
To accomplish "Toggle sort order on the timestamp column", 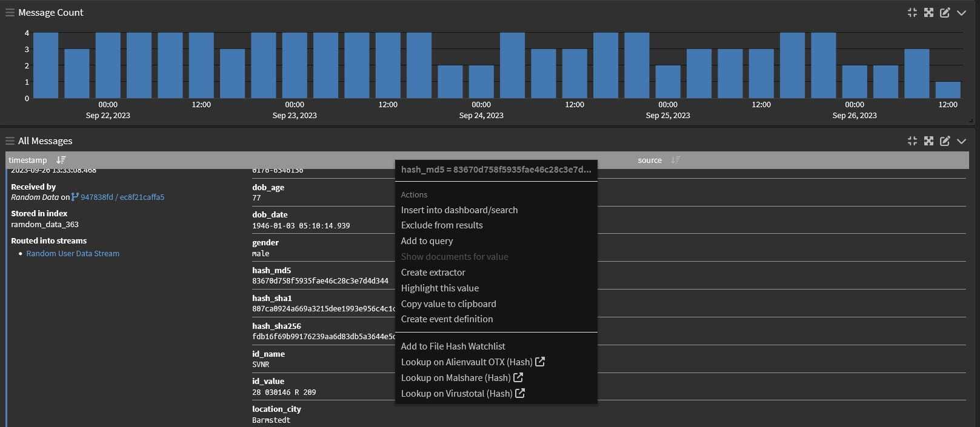I will (61, 160).
